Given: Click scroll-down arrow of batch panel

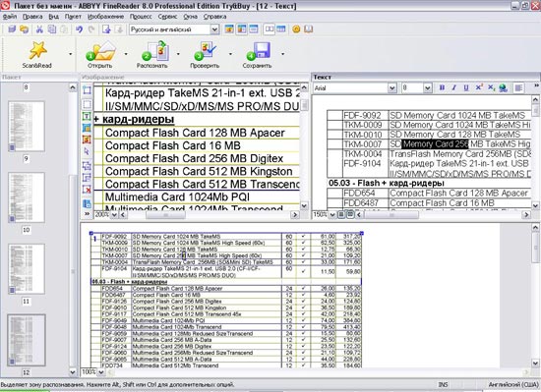Looking at the screenshot, I should pos(73,372).
